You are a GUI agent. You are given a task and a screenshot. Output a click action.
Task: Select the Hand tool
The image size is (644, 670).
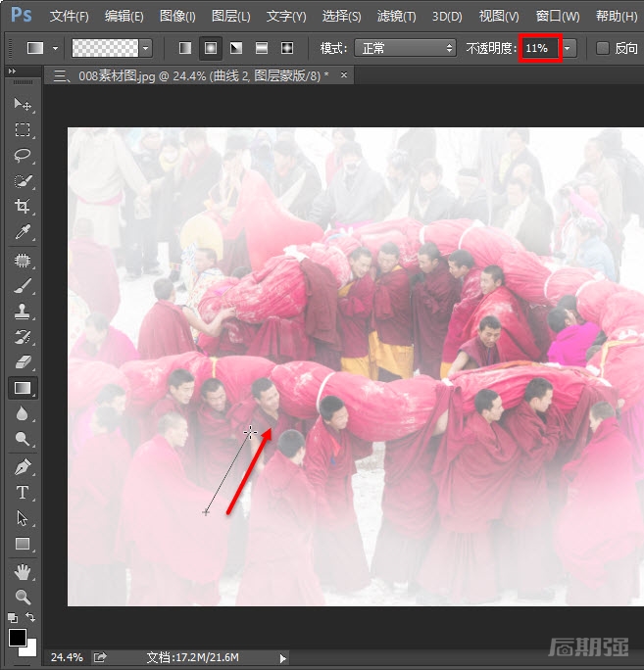23,572
